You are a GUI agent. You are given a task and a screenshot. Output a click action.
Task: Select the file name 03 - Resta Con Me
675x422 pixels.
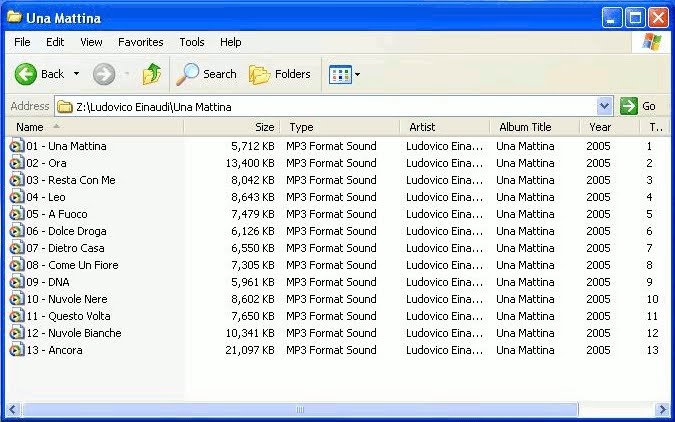point(71,180)
